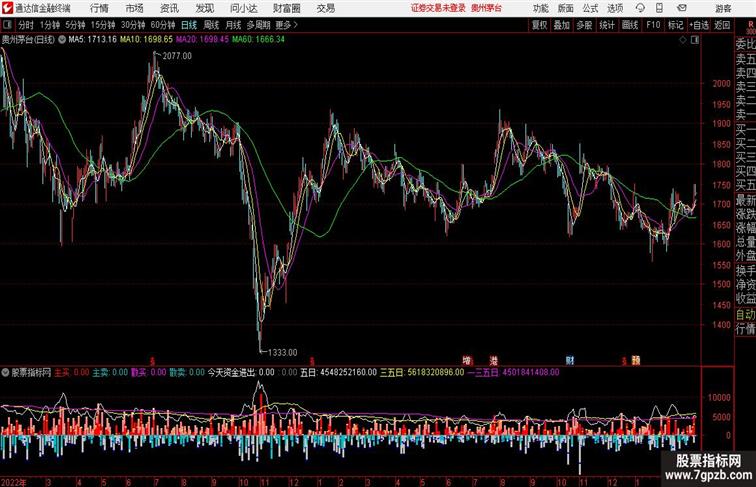Click 五日: 4548252160.00 value

[x=338, y=372]
